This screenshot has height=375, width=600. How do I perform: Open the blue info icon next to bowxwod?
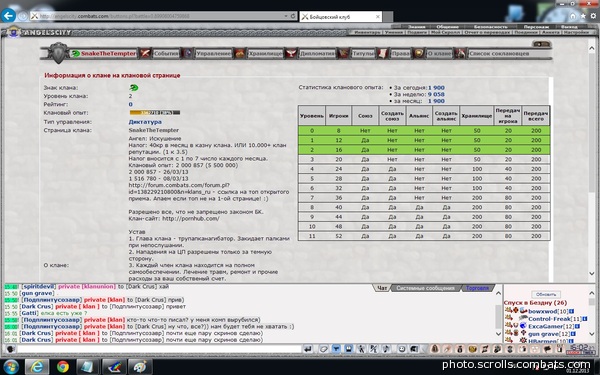[x=571, y=311]
